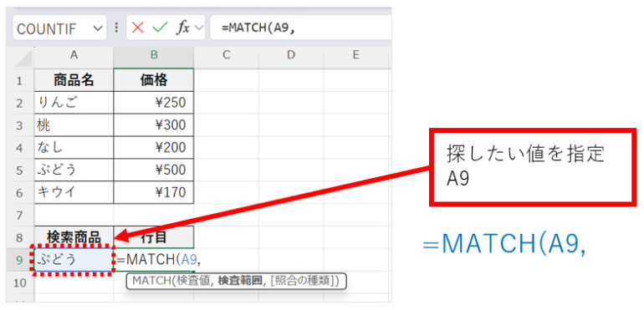Click into the formula bar showing =MATCH(A9,

coord(300,28)
